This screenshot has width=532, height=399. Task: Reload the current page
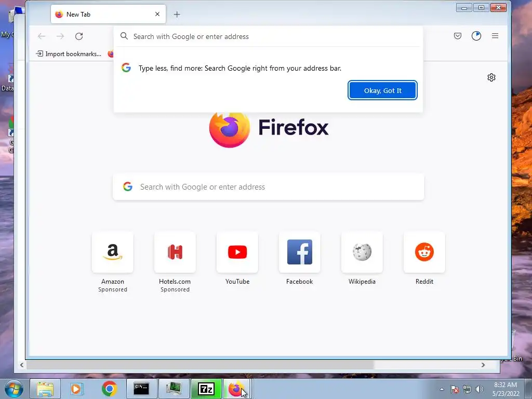pyautogui.click(x=79, y=36)
